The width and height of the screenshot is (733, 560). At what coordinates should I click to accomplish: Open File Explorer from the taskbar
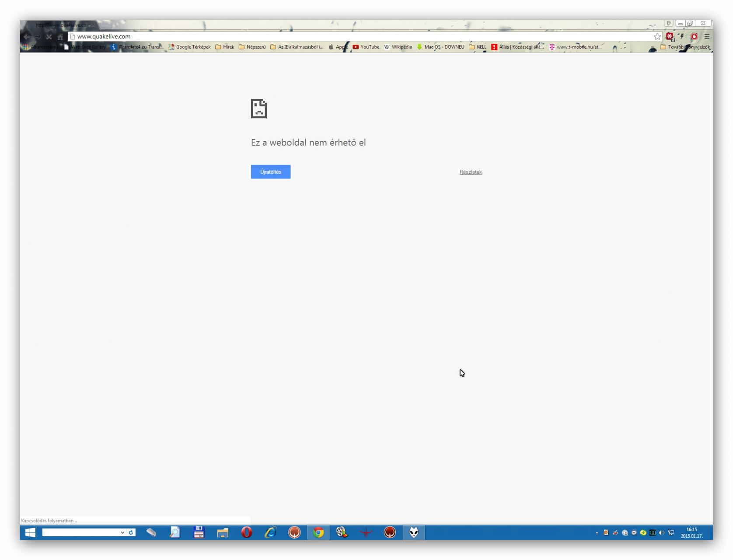pyautogui.click(x=223, y=532)
